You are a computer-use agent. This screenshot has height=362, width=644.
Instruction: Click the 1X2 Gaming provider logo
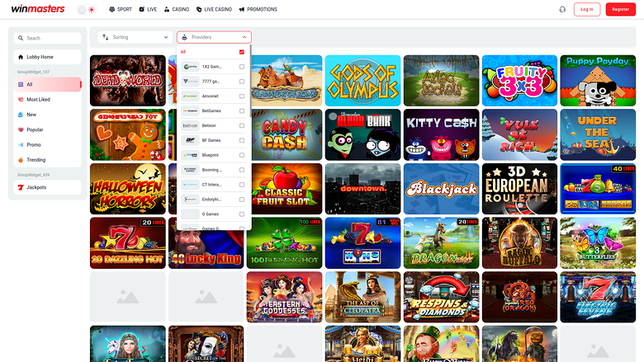click(190, 67)
